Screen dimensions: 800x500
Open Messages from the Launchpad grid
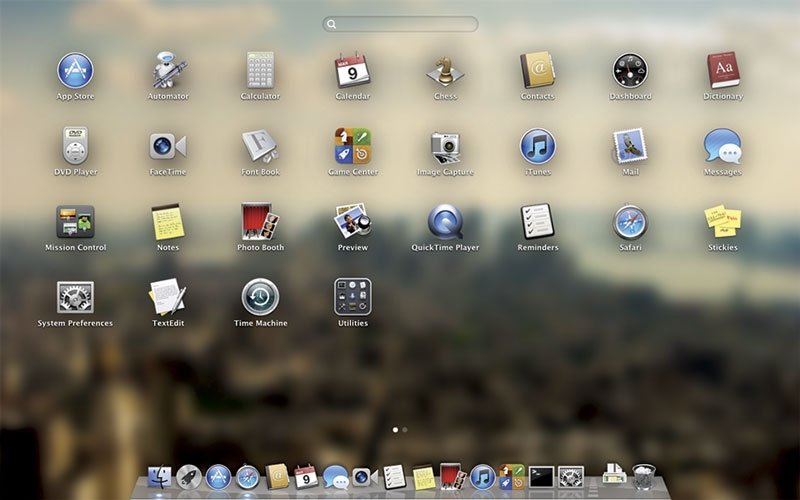723,146
